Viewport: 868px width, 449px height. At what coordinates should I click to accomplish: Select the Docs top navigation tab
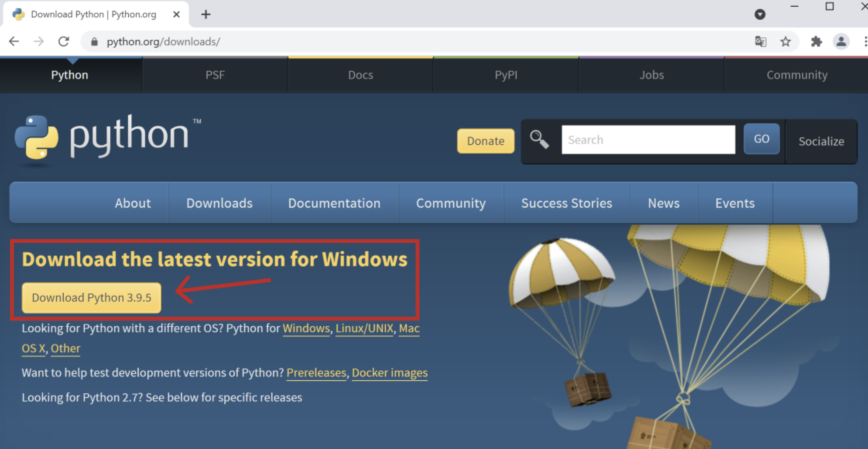click(360, 75)
